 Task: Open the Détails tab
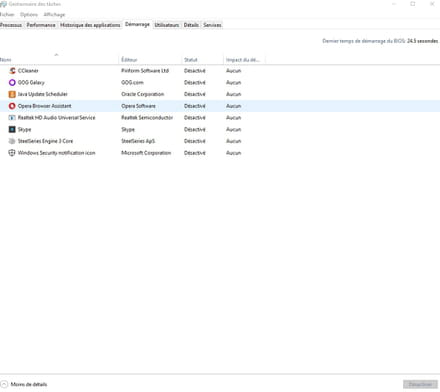tap(191, 25)
